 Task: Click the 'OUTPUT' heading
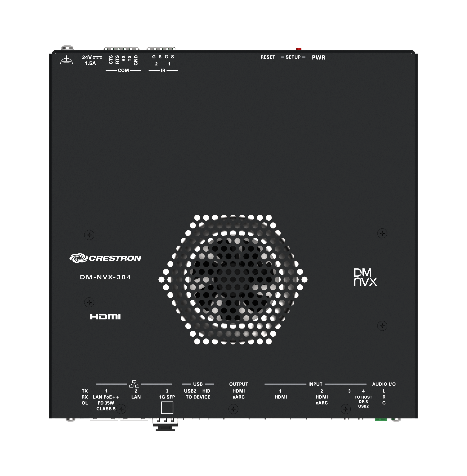pos(239,384)
